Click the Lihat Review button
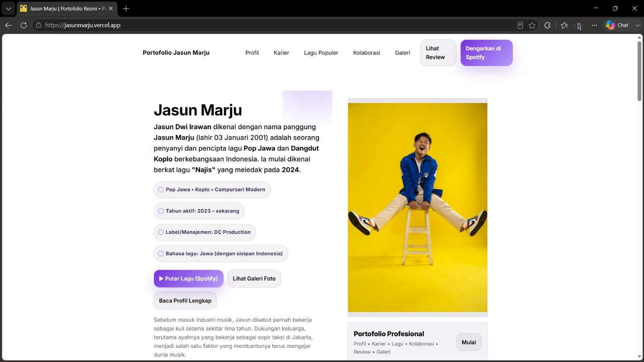 pos(438,53)
